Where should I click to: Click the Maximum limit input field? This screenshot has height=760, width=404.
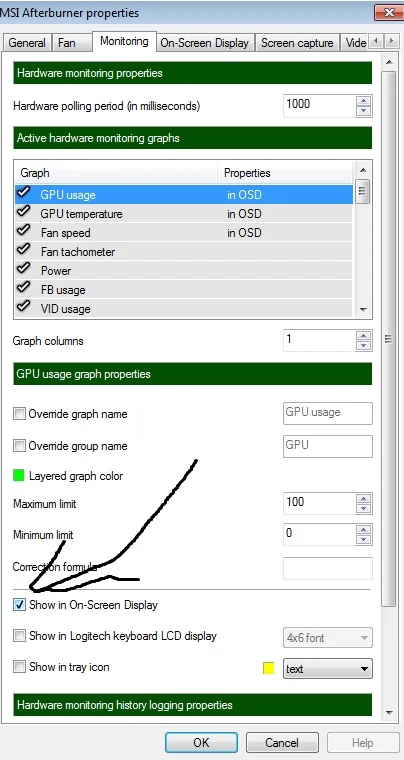319,504
